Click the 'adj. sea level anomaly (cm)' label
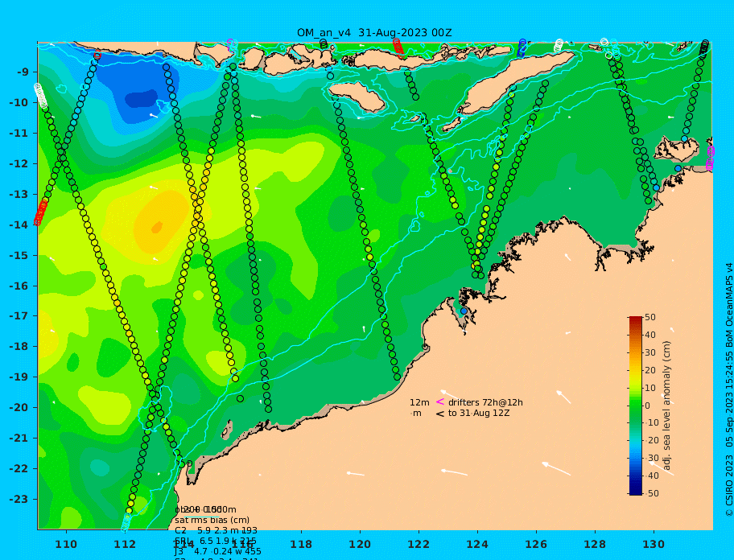The width and height of the screenshot is (734, 560). pos(667,406)
